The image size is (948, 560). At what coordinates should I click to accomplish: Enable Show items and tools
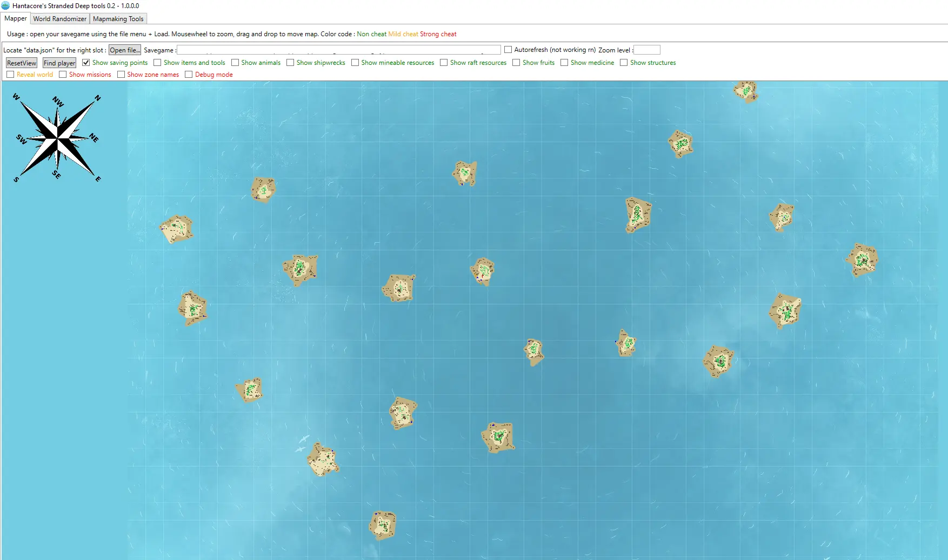click(x=157, y=63)
